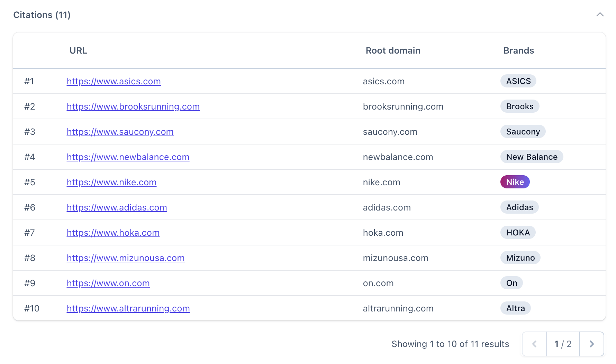Open the mizunousa.com URL link
This screenshot has height=364, width=616.
(126, 258)
